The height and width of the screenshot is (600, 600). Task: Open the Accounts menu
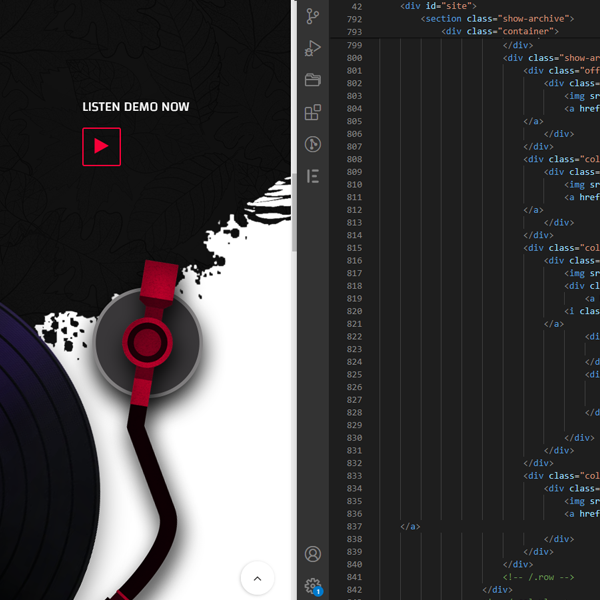coord(313,554)
